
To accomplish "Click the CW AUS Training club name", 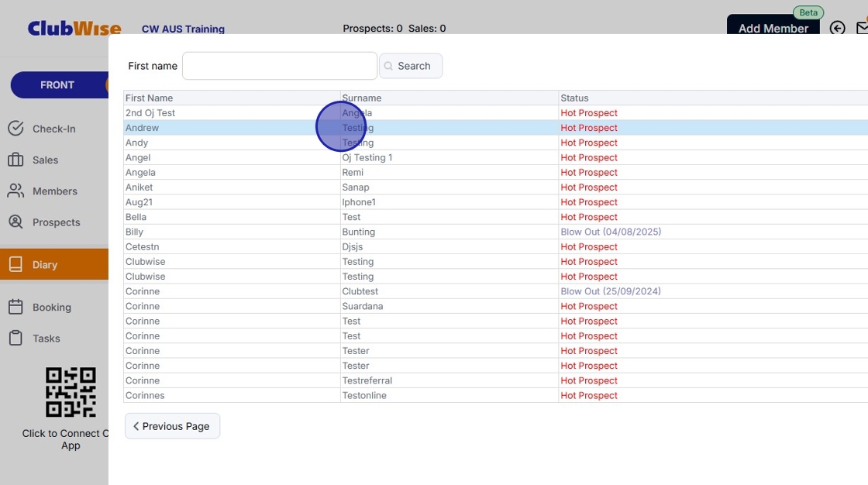I will (x=183, y=29).
